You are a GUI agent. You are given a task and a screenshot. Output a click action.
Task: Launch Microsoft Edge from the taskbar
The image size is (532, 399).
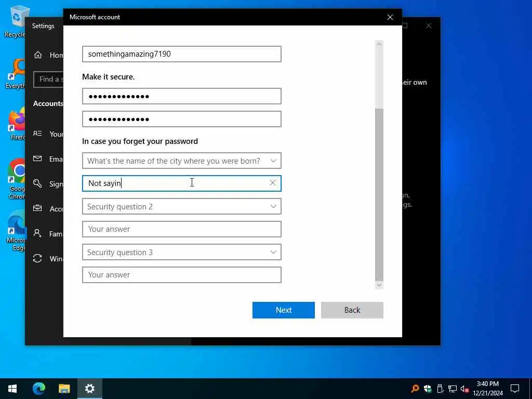pyautogui.click(x=38, y=389)
